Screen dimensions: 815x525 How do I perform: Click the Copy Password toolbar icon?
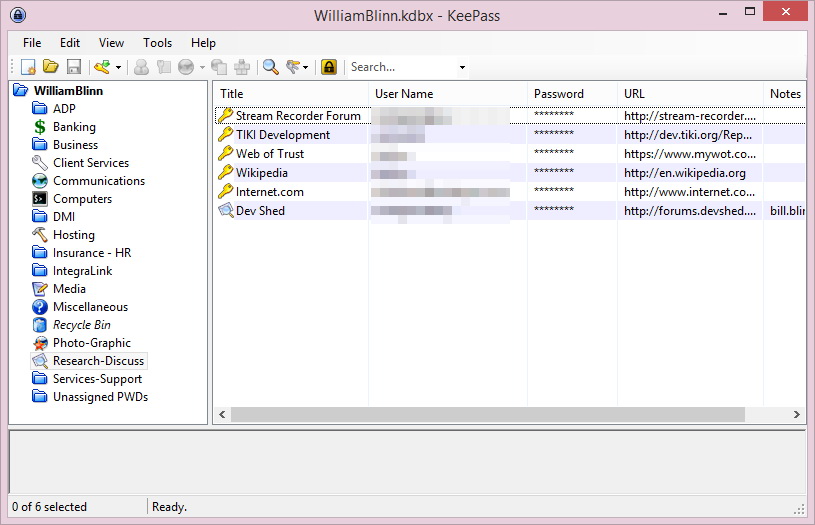click(x=164, y=67)
